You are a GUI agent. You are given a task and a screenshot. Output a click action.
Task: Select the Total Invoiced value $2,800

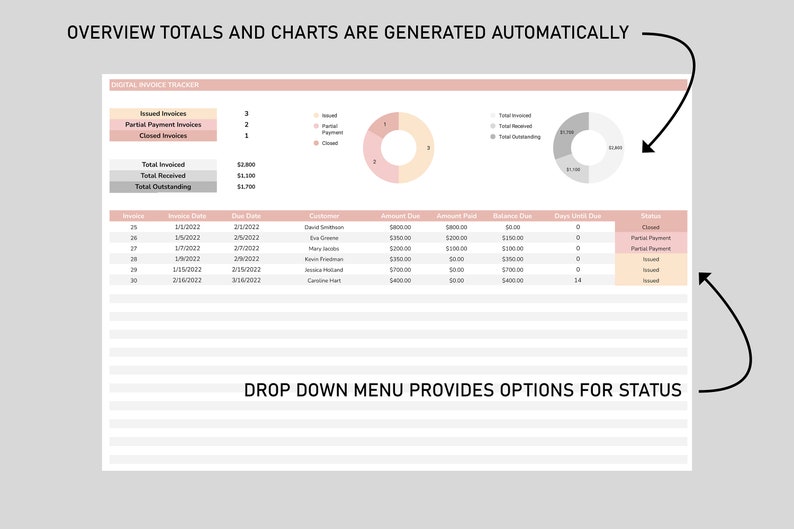click(246, 165)
